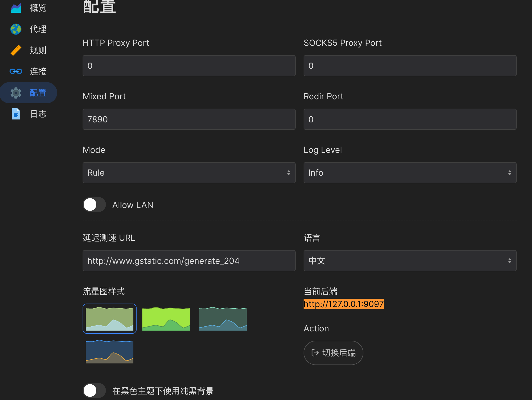Expand the Log Level dropdown
This screenshot has height=400, width=532.
(410, 173)
